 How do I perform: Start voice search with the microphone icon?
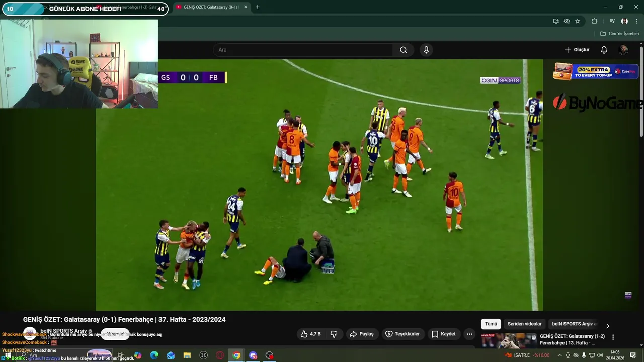426,50
